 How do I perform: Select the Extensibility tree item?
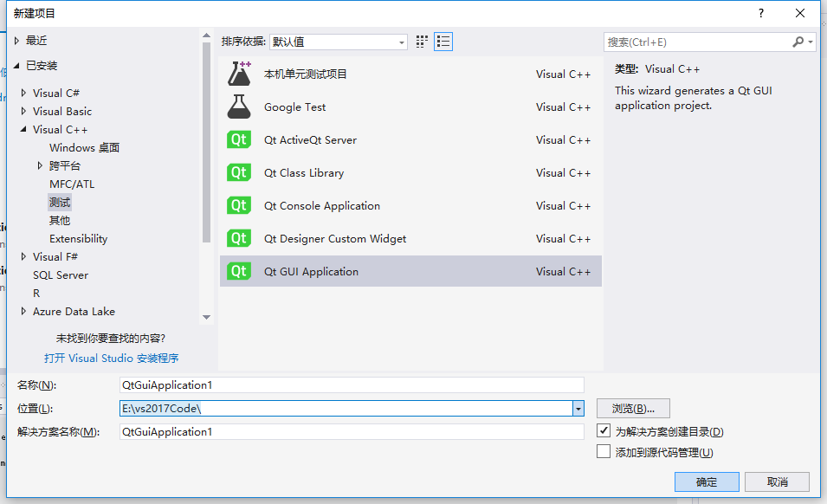tap(78, 239)
